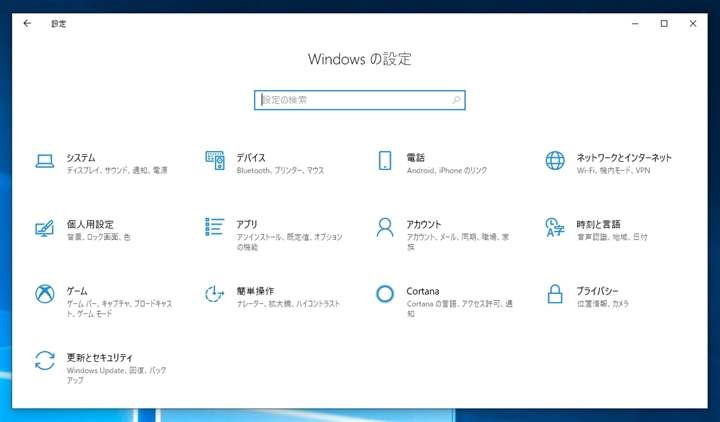This screenshot has height=422, width=720.
Task: Open the システム laptop icon
Action: click(45, 161)
